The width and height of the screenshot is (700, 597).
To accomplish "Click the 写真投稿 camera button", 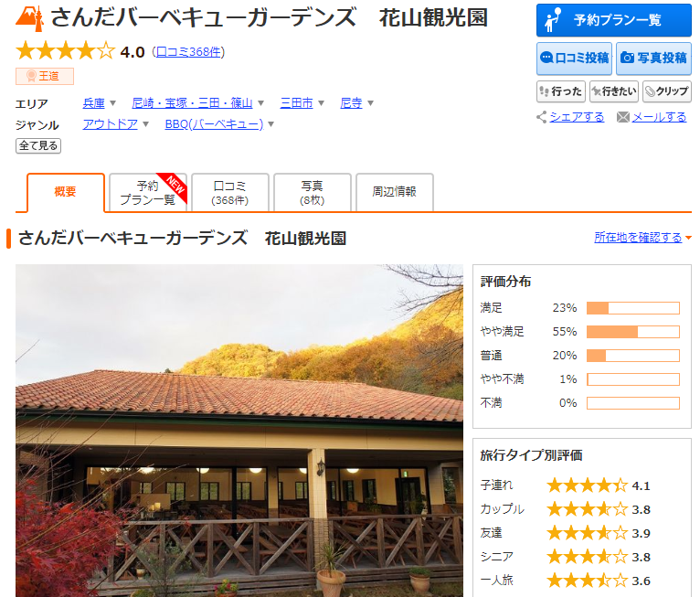I will click(x=652, y=58).
